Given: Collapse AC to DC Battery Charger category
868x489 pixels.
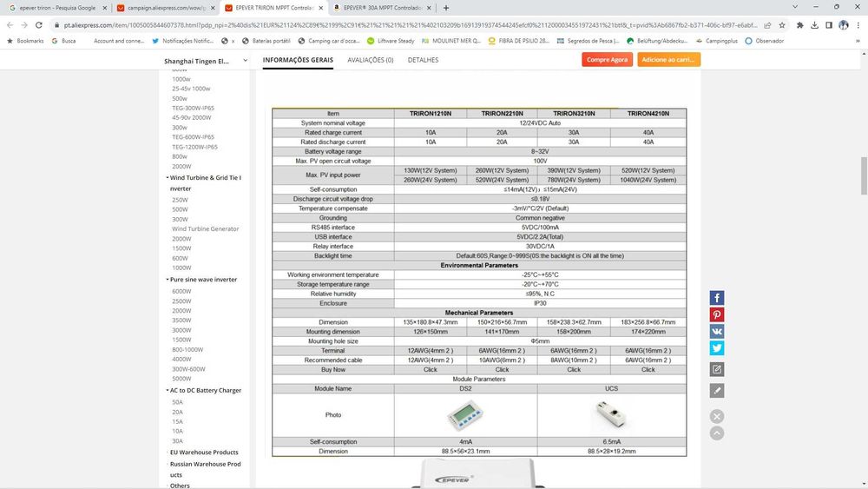Looking at the screenshot, I should (x=168, y=391).
